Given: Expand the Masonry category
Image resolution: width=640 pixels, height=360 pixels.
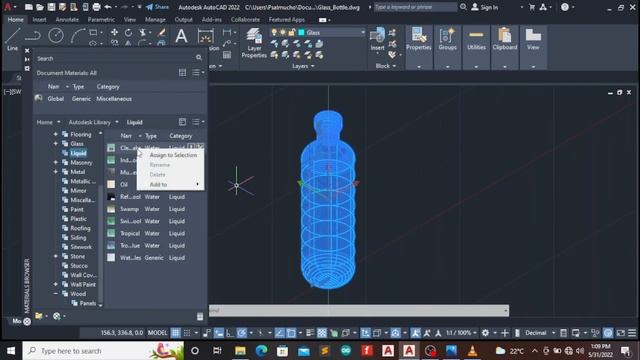Looking at the screenshot, I should pyautogui.click(x=56, y=162).
